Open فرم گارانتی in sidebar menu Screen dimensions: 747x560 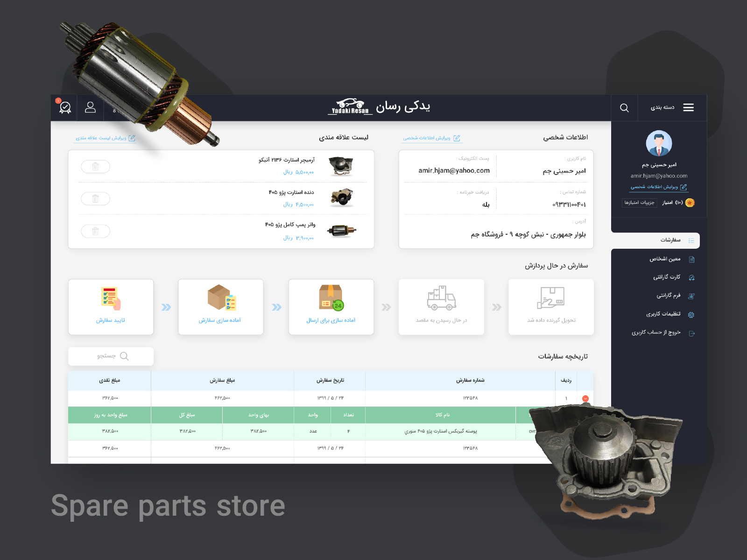pos(669,295)
